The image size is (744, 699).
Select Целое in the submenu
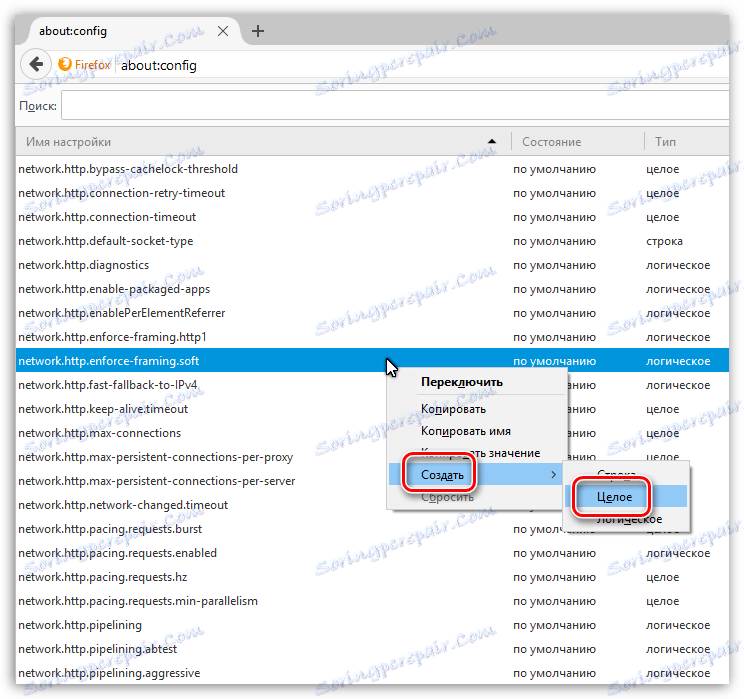point(626,497)
